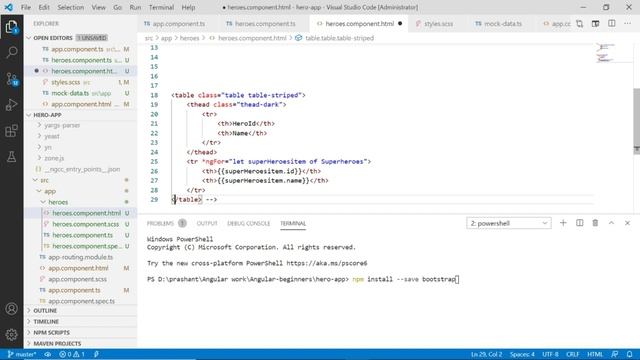
Task: Split the editor right
Action: click(x=611, y=24)
